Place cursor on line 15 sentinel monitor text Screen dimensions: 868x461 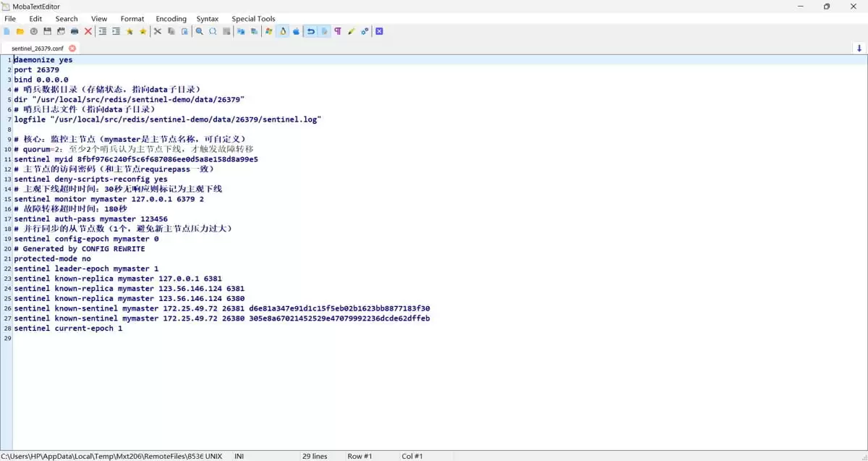point(109,199)
